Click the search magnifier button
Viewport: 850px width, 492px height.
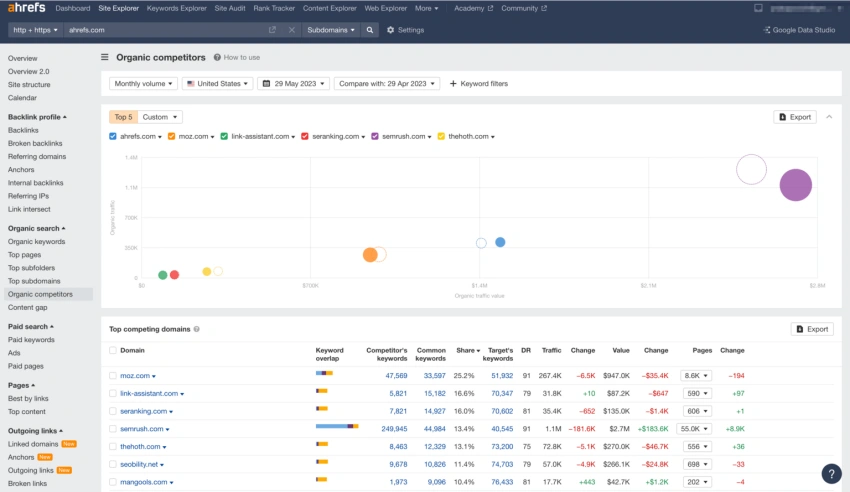[370, 30]
